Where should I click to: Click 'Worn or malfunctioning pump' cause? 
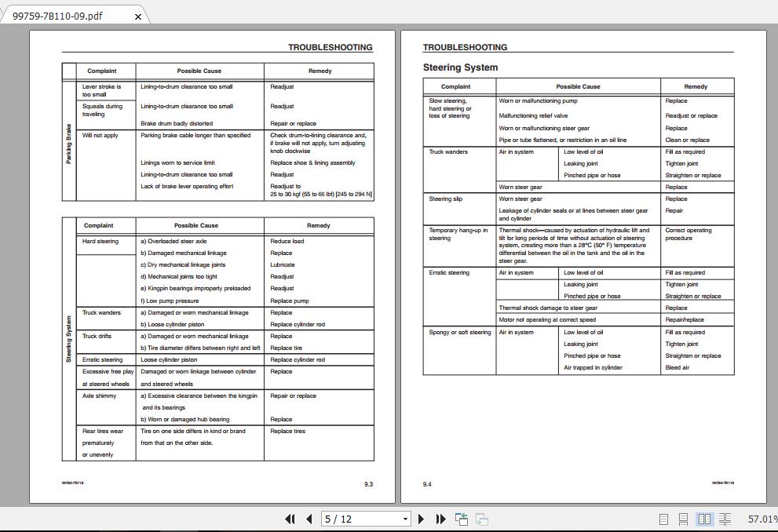tap(538, 100)
